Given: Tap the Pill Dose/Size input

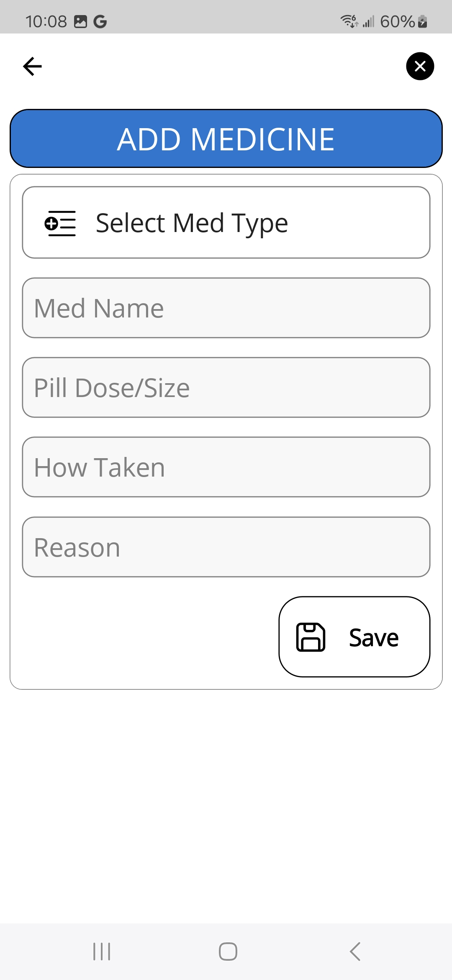Looking at the screenshot, I should [x=226, y=387].
